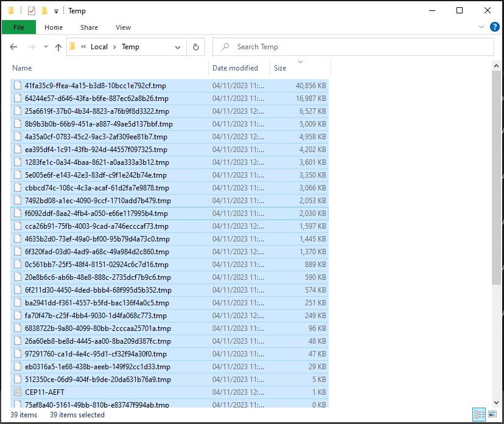
Task: Click the New folder quick access icon
Action: point(44,11)
